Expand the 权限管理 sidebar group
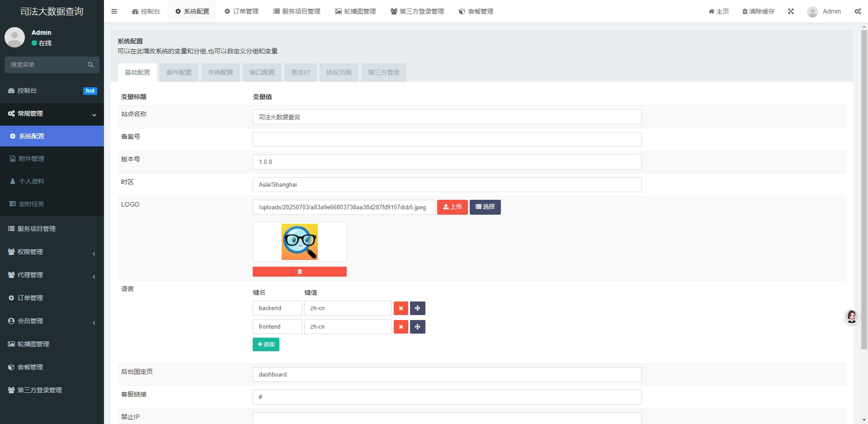868x424 pixels. [x=52, y=252]
